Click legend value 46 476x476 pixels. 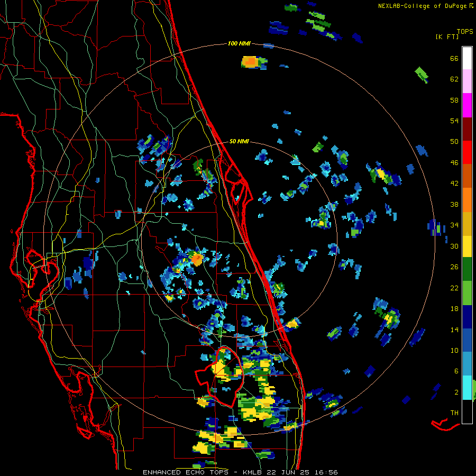tap(454, 163)
